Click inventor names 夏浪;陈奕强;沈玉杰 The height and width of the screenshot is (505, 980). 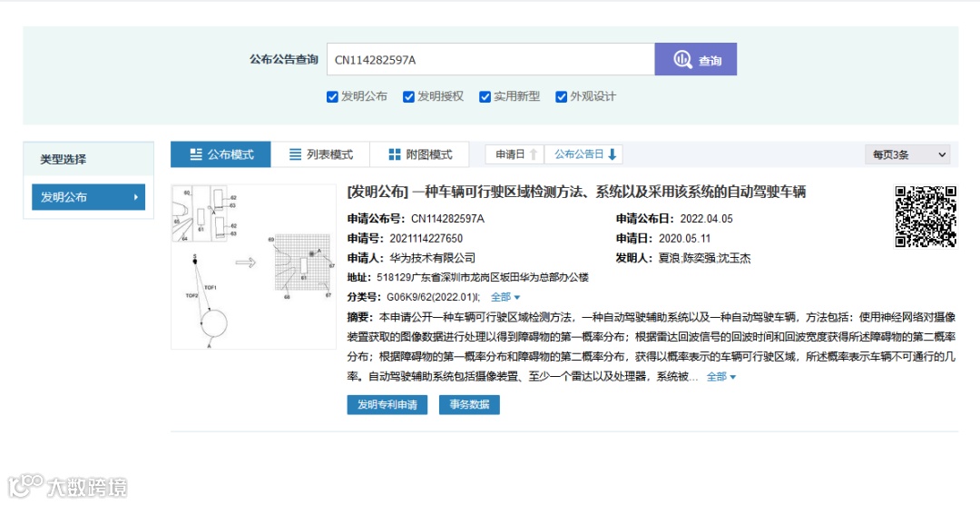(704, 258)
